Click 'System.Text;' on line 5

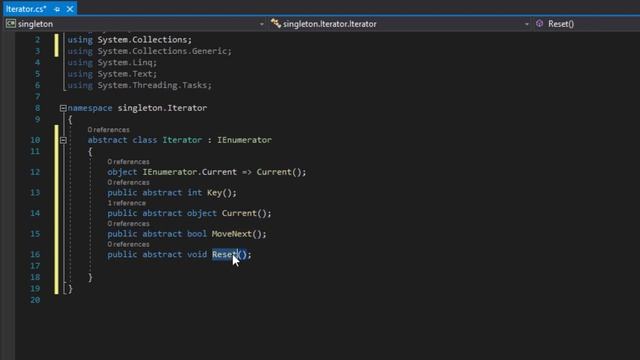[127, 74]
